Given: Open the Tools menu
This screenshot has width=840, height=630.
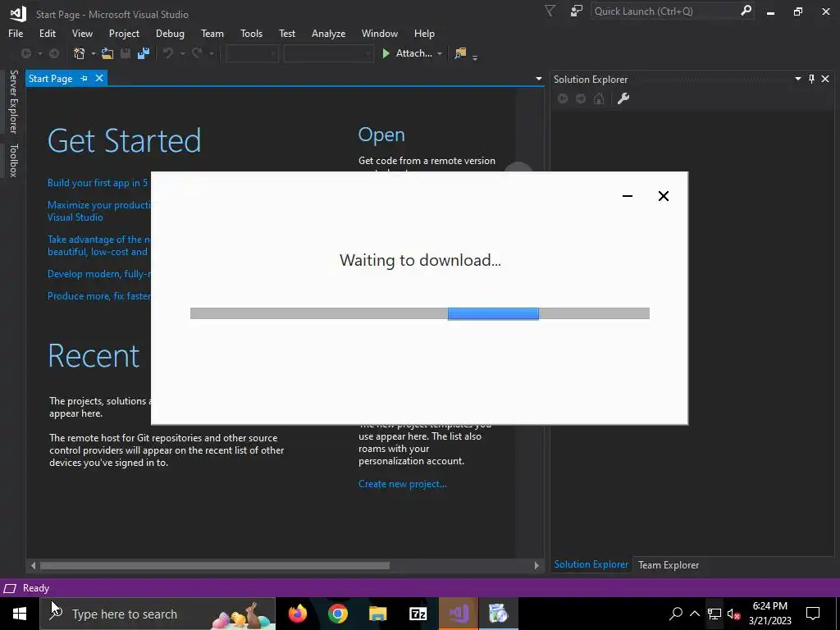Looking at the screenshot, I should point(251,33).
